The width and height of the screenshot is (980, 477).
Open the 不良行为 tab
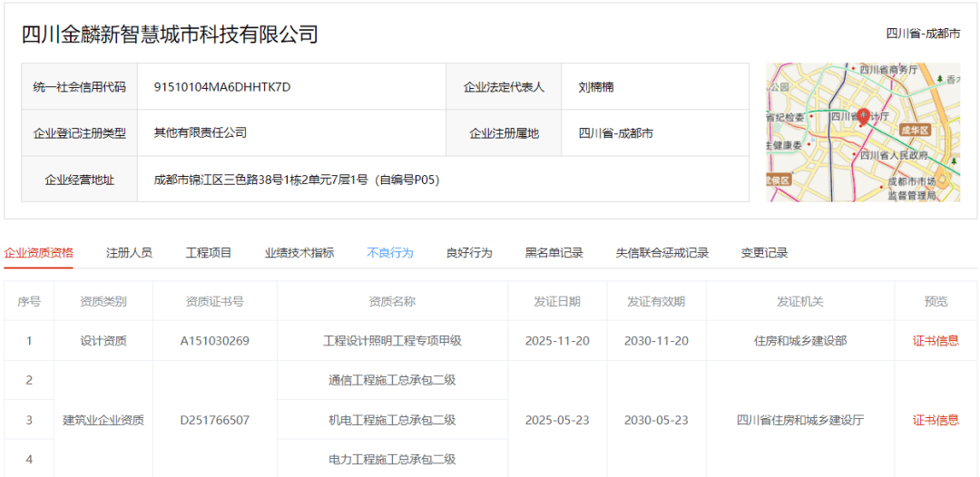point(390,253)
